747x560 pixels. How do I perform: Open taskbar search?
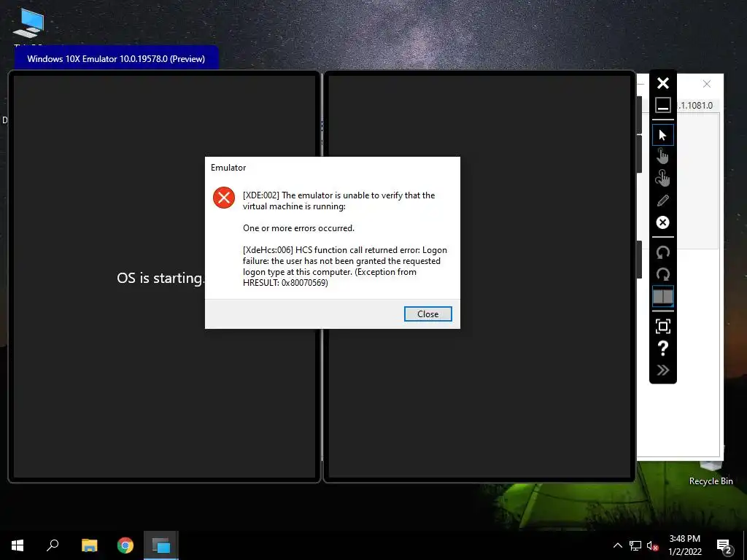tap(53, 545)
